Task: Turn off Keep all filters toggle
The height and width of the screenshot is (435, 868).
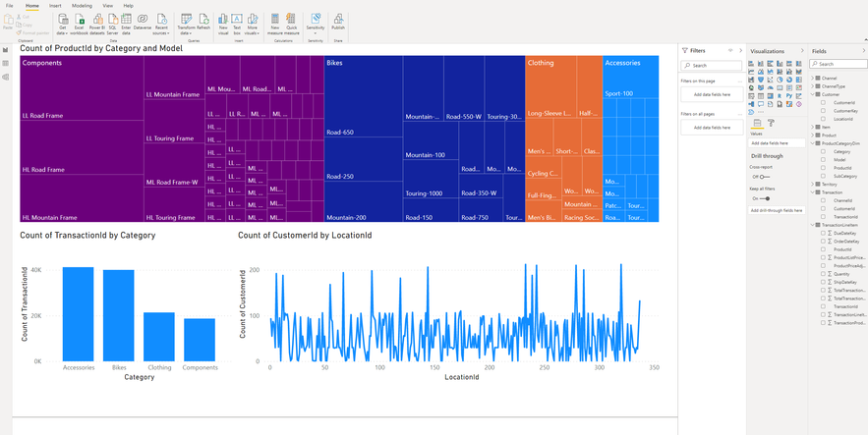Action: [765, 198]
